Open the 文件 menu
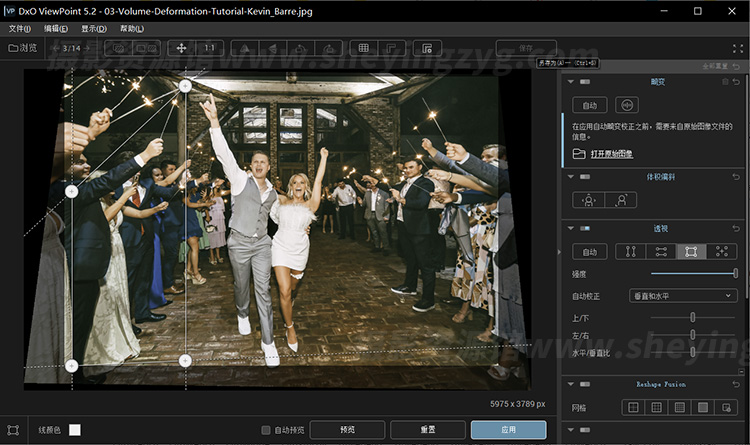 point(19,28)
